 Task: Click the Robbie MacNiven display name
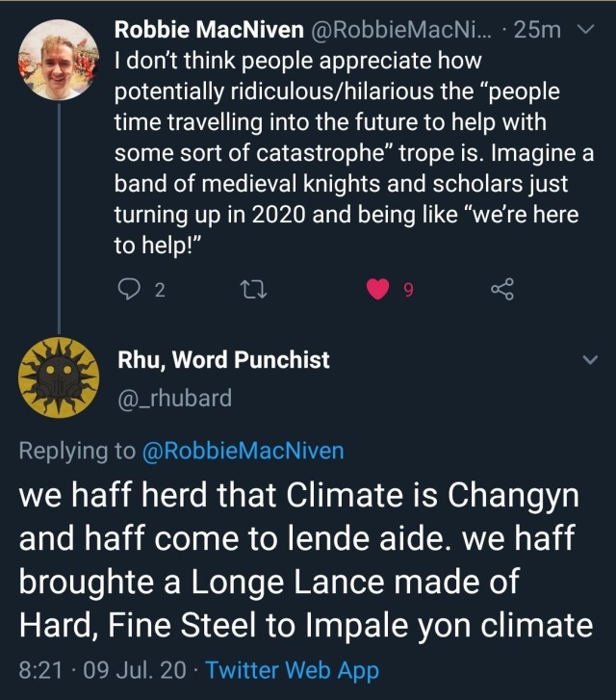pos(207,31)
